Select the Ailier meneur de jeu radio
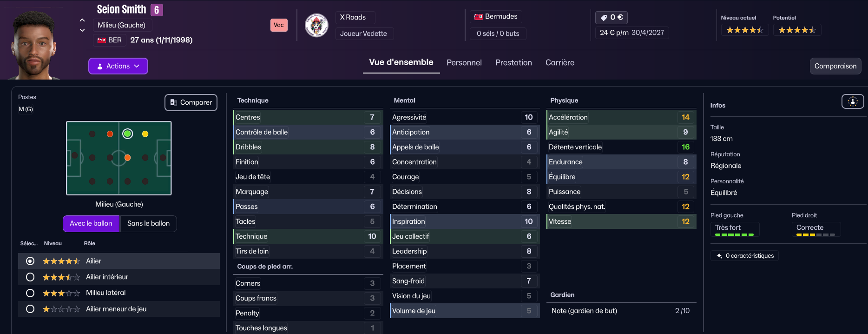868x334 pixels. tap(30, 309)
